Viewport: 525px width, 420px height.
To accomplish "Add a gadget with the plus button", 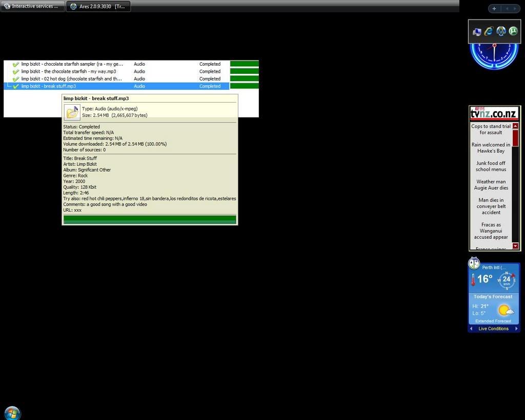I will click(494, 9).
